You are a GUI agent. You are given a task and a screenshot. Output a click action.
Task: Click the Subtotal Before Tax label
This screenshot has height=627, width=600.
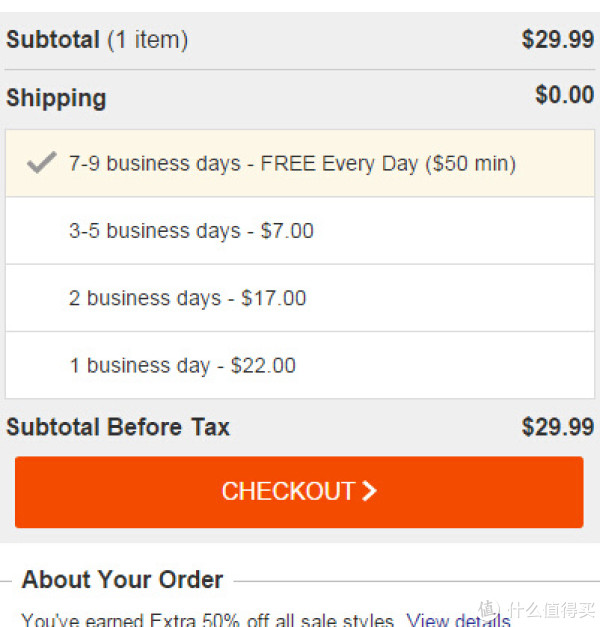pos(118,427)
